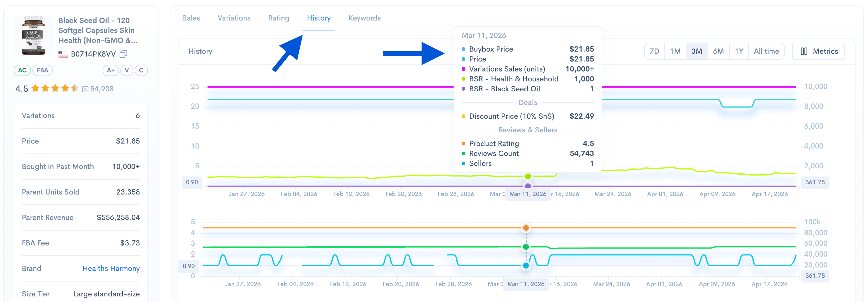Open the Variations tab

(234, 18)
